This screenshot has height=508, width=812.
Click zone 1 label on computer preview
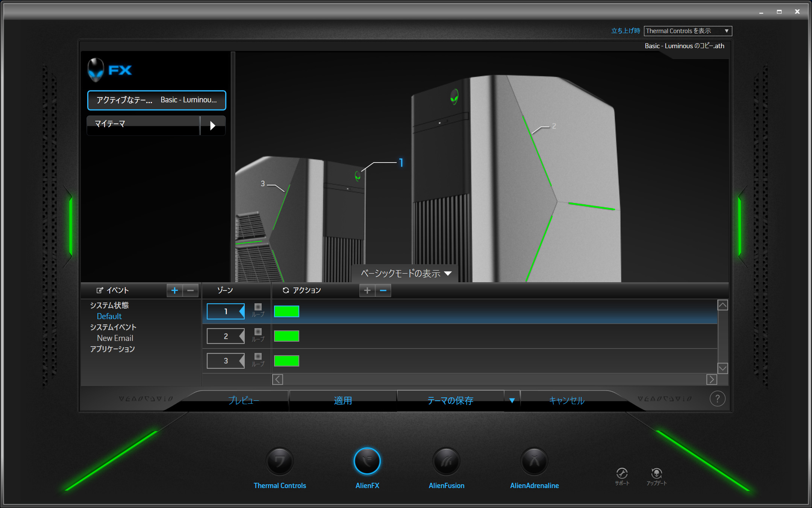[x=401, y=163]
